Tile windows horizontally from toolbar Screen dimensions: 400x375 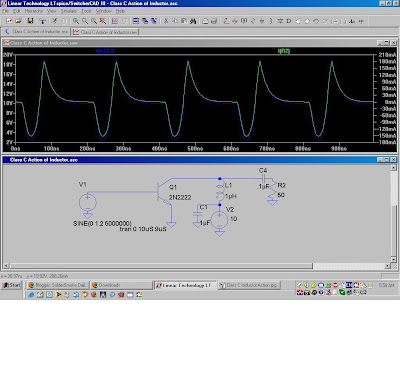[x=136, y=21]
